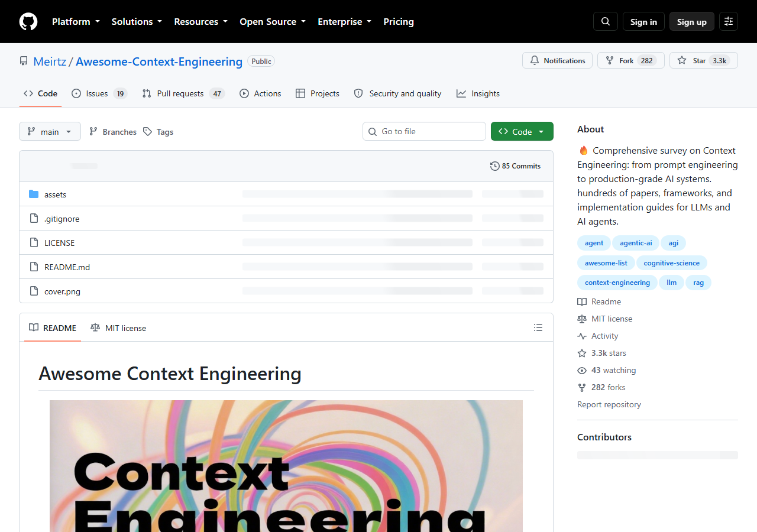Viewport: 757px width, 532px height.
Task: Click the cover image in README
Action: coord(286,466)
